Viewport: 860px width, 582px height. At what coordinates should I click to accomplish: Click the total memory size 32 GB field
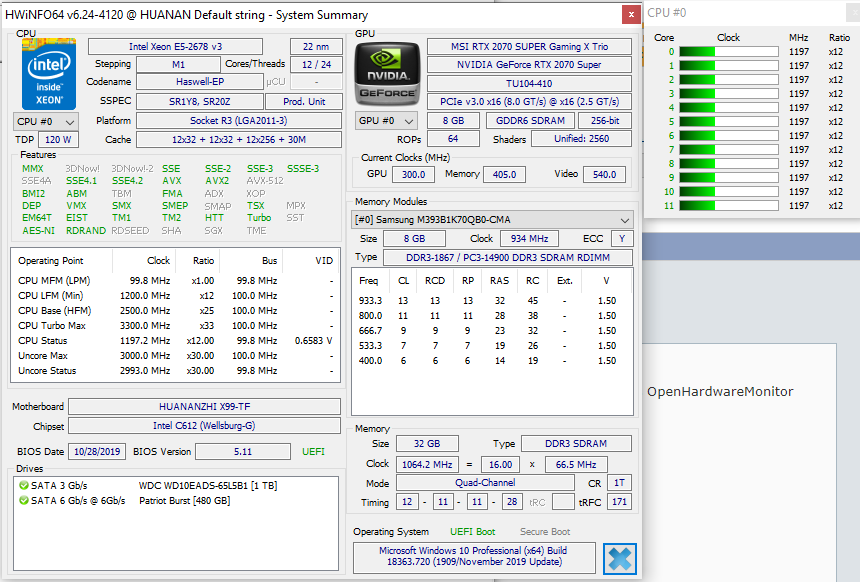pyautogui.click(x=427, y=443)
